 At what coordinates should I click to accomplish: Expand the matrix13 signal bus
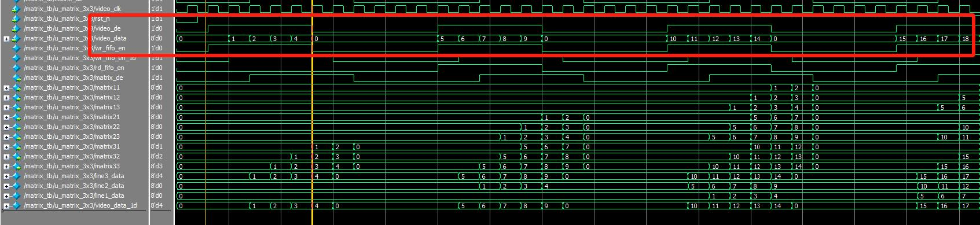click(x=6, y=108)
